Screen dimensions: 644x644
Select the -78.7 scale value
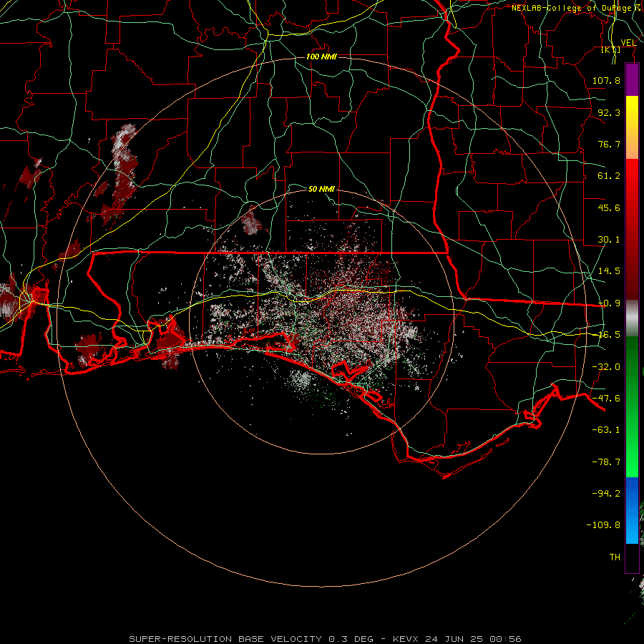pyautogui.click(x=606, y=462)
